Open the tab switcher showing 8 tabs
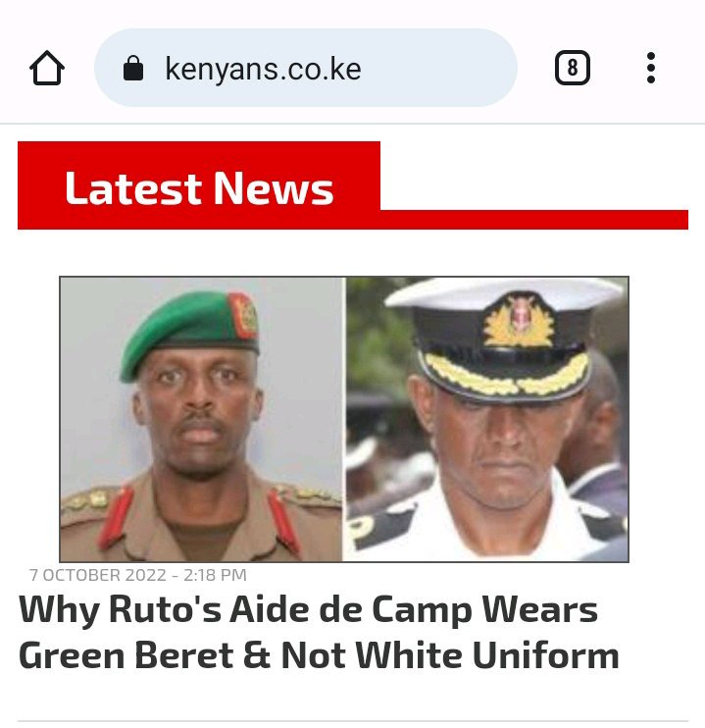This screenshot has height=728, width=705. 573,68
